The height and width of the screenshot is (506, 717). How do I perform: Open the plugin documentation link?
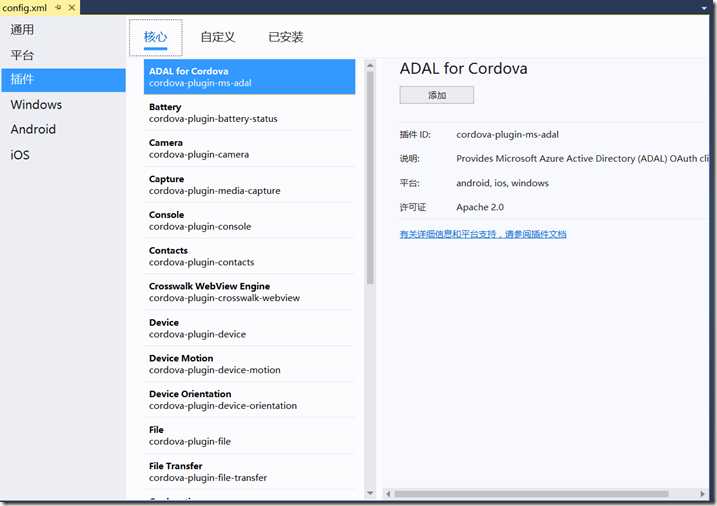[x=483, y=234]
